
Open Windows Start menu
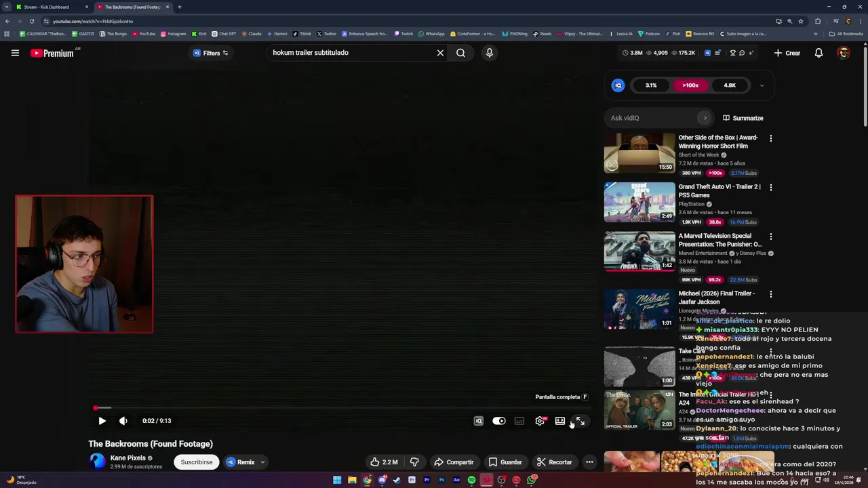coord(337,480)
